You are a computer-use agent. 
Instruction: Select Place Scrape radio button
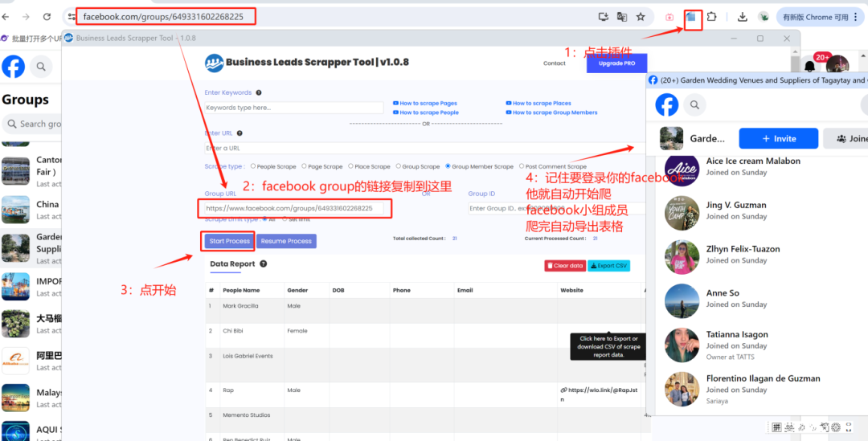click(x=350, y=166)
